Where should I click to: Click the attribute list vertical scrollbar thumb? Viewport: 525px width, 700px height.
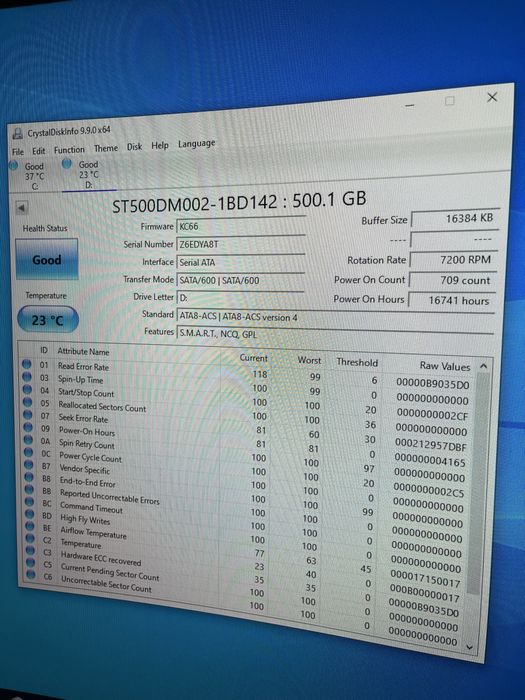(478, 483)
